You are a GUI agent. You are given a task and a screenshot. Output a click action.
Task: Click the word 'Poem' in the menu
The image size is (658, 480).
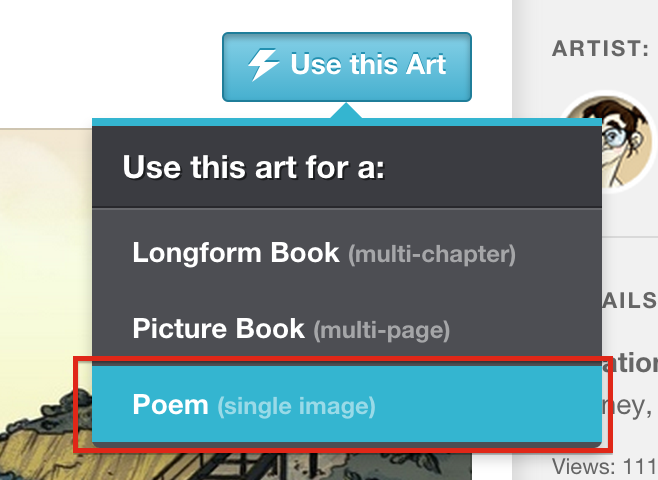point(170,404)
